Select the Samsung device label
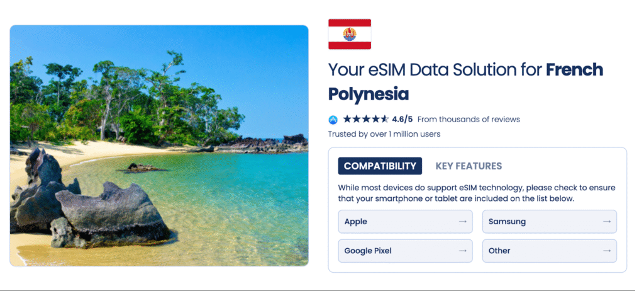The image size is (644, 291). point(507,222)
